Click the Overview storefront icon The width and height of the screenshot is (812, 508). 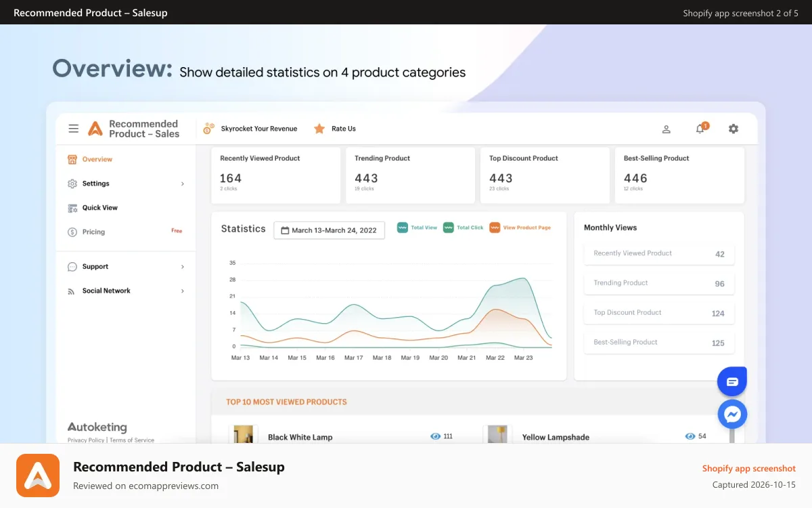tap(72, 159)
